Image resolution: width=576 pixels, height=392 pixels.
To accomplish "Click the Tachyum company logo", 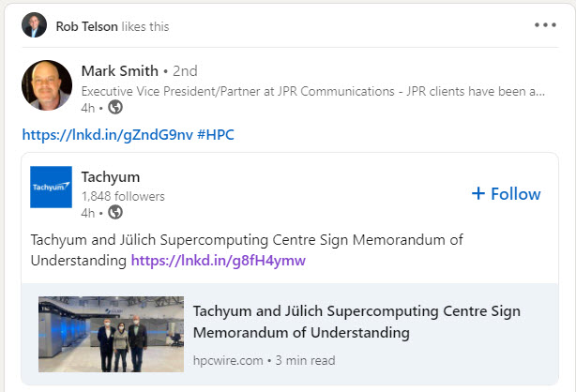I will 51,187.
